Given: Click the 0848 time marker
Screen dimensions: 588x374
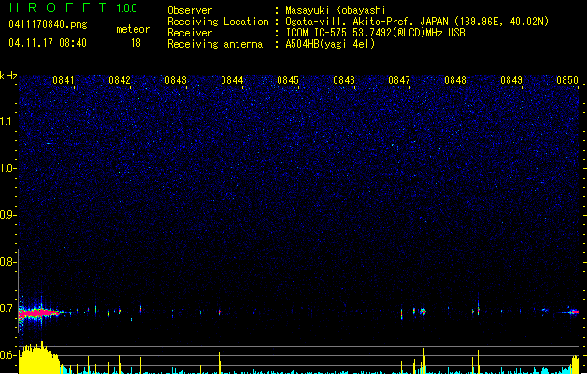Looking at the screenshot, I should [455, 80].
